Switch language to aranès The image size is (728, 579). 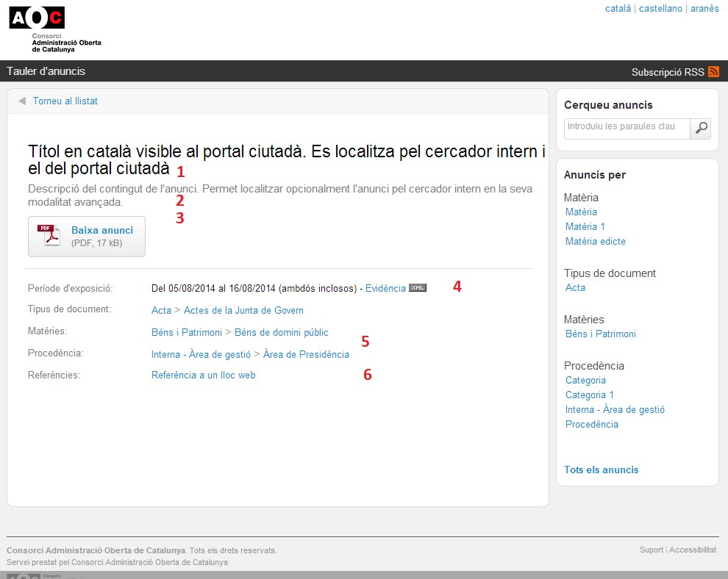pyautogui.click(x=704, y=9)
